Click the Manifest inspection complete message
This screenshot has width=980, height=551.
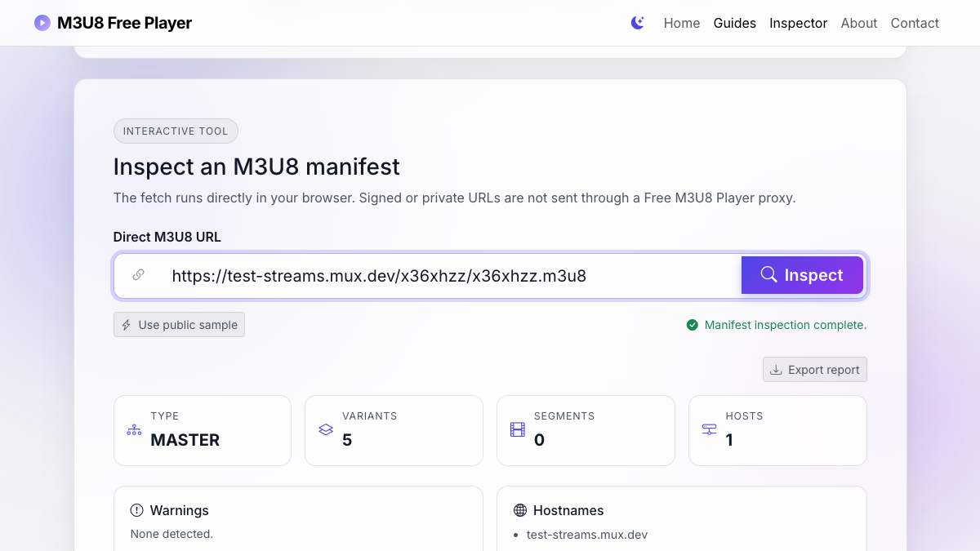click(786, 325)
